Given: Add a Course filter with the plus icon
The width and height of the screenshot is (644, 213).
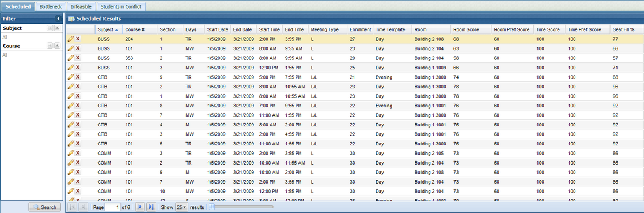Looking at the screenshot, I should pyautogui.click(x=50, y=46).
